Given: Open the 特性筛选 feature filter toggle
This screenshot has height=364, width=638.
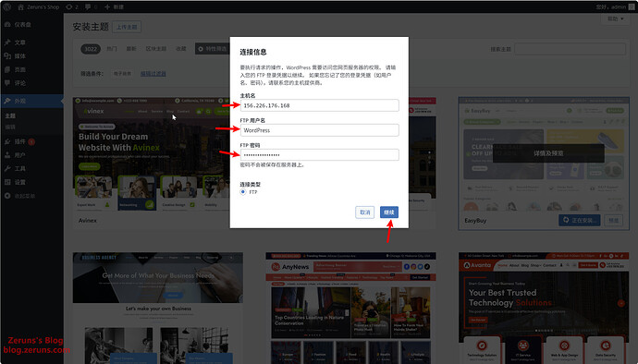Looking at the screenshot, I should (x=213, y=49).
